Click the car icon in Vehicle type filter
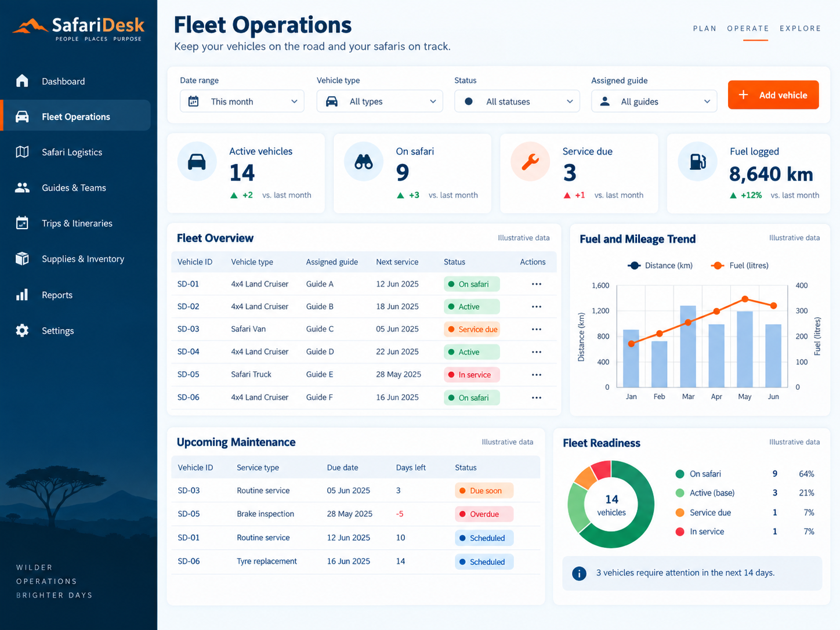Screen dimensions: 840x630 332,102
